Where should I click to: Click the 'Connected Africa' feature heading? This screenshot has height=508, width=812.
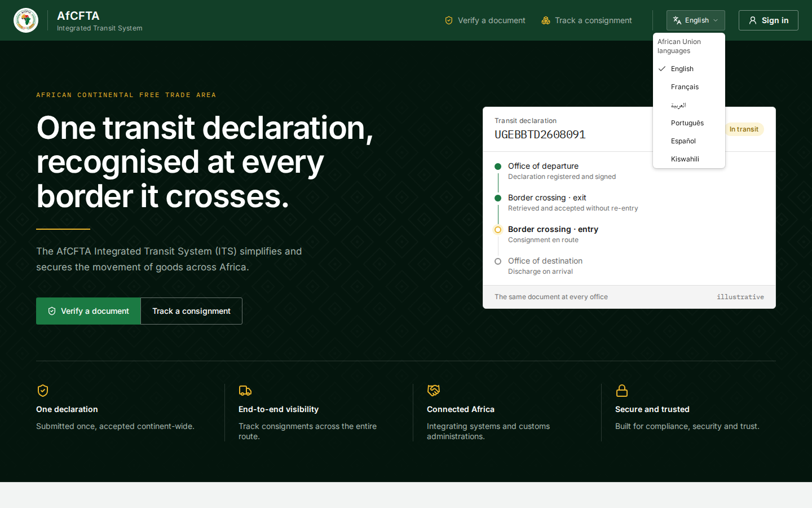(x=461, y=409)
